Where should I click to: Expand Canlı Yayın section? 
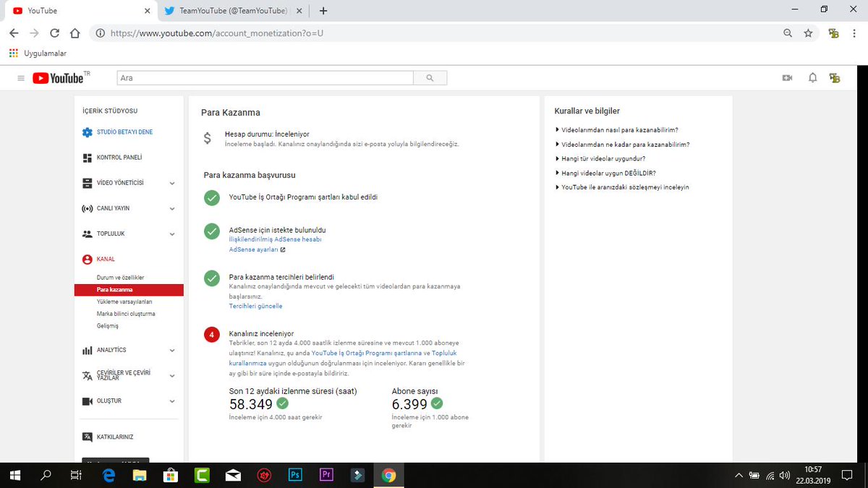(x=171, y=209)
